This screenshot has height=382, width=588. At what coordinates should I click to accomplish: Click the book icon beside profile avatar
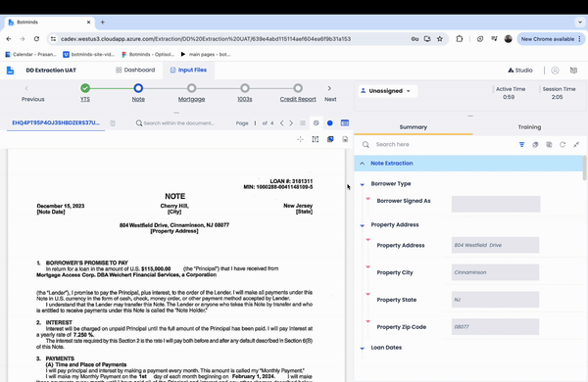(573, 71)
